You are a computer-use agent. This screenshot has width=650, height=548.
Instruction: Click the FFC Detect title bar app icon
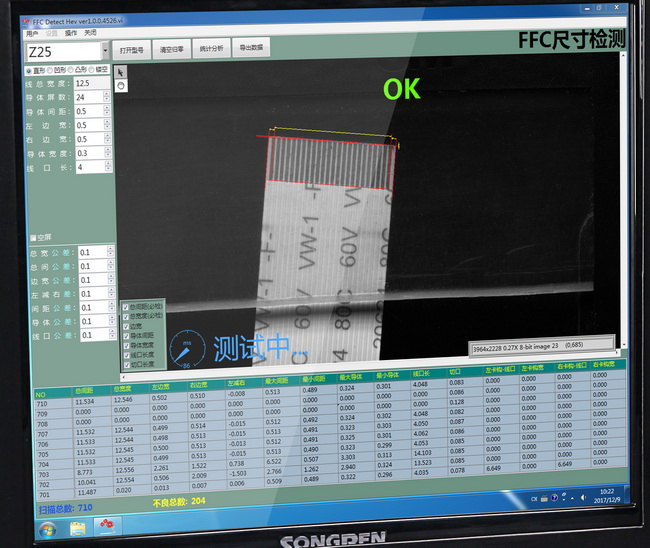click(27, 20)
